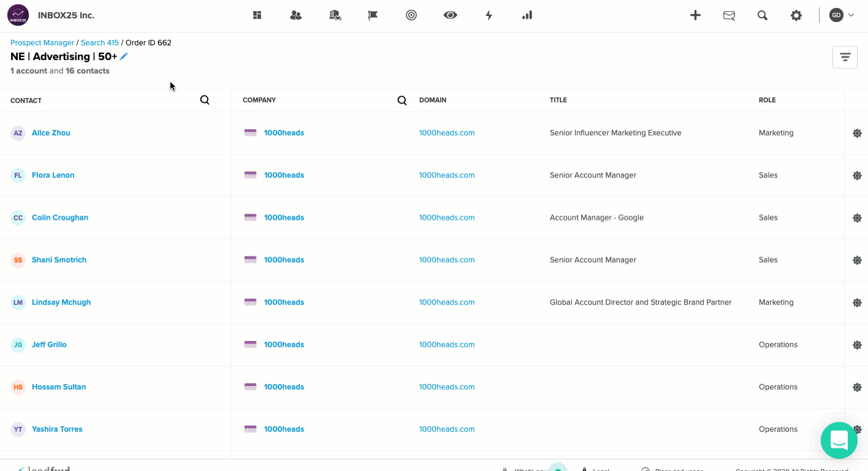Screen dimensions: 868x471
Task: Click the ROLE column header
Action: click(767, 100)
